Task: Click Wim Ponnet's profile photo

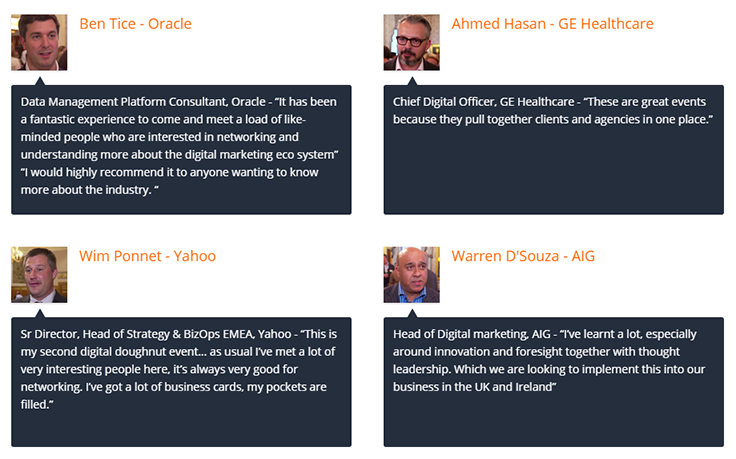Action: point(39,275)
